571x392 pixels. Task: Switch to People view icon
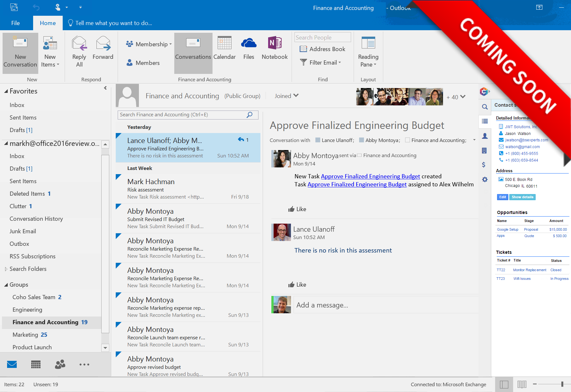tap(60, 364)
